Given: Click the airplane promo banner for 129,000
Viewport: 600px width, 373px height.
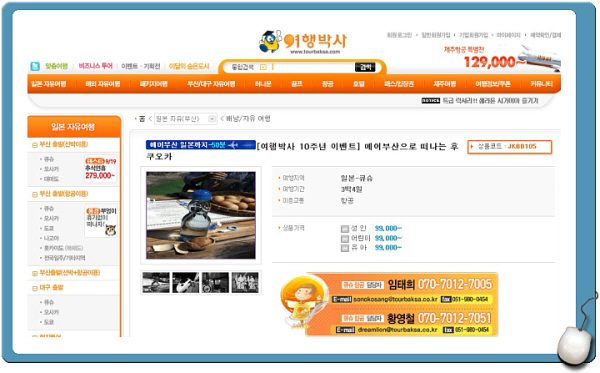Looking at the screenshot, I should [x=502, y=58].
